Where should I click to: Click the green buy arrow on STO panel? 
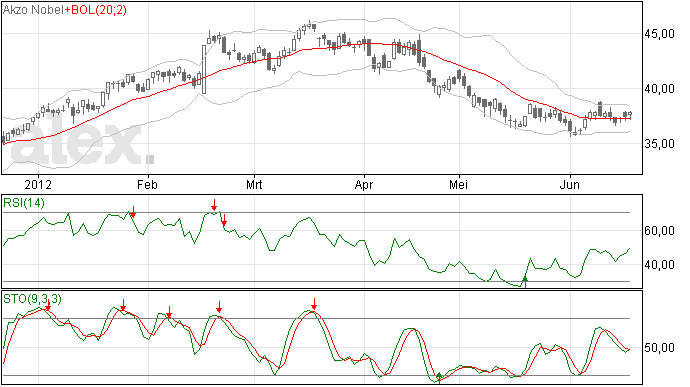coord(439,378)
